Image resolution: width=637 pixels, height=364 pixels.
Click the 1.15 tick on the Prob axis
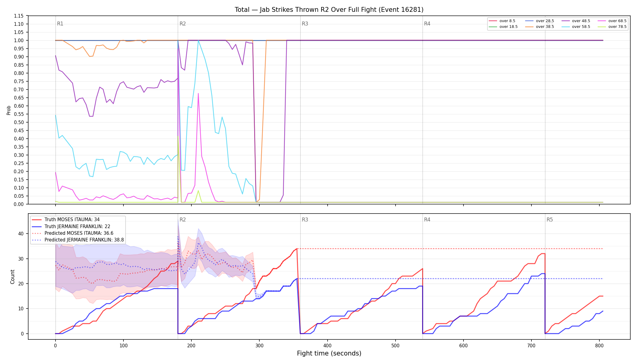click(x=19, y=16)
